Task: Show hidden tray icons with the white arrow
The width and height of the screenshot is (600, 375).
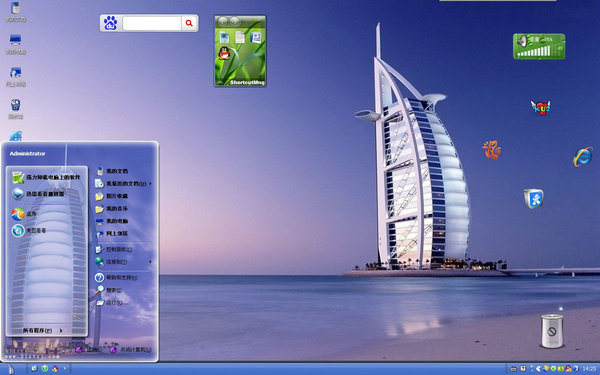Action: (x=538, y=369)
